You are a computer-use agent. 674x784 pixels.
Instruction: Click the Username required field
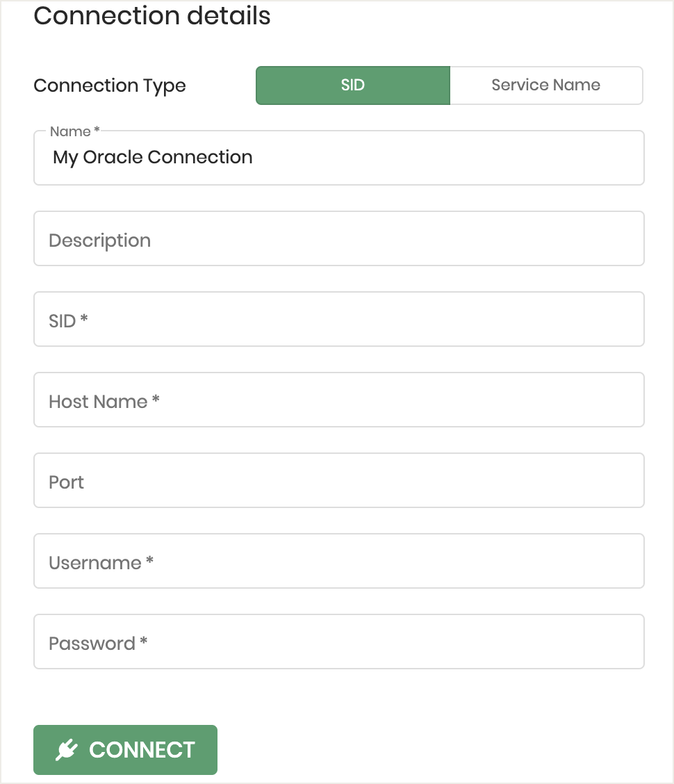pyautogui.click(x=339, y=561)
